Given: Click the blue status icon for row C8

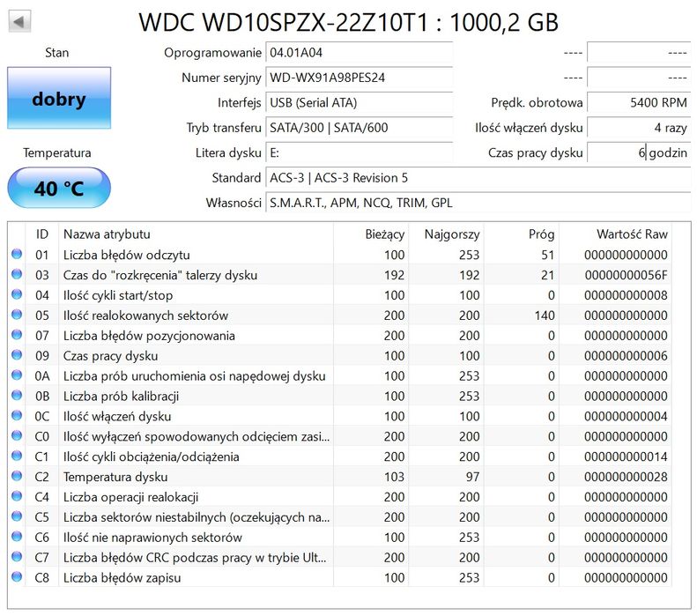Looking at the screenshot, I should point(17,576).
